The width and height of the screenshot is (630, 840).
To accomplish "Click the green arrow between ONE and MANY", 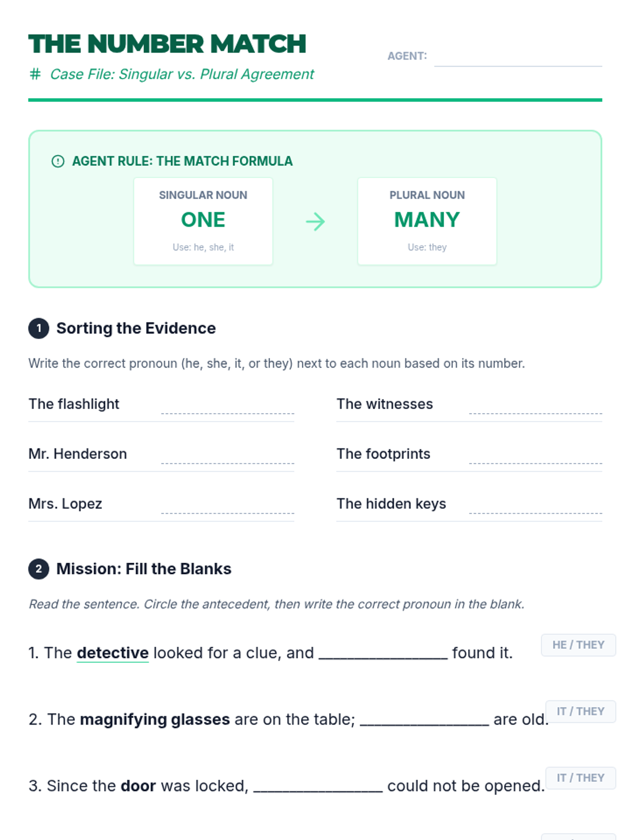I will click(315, 222).
